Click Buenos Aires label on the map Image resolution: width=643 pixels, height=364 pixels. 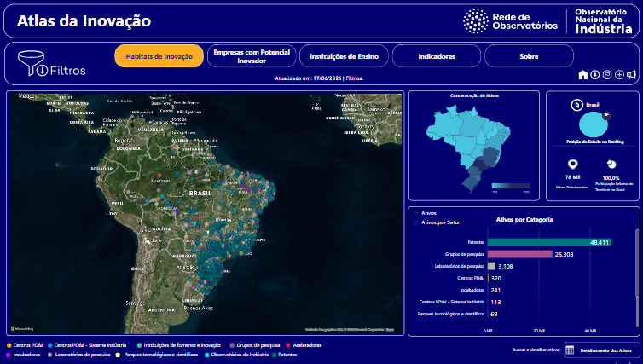click(x=199, y=308)
